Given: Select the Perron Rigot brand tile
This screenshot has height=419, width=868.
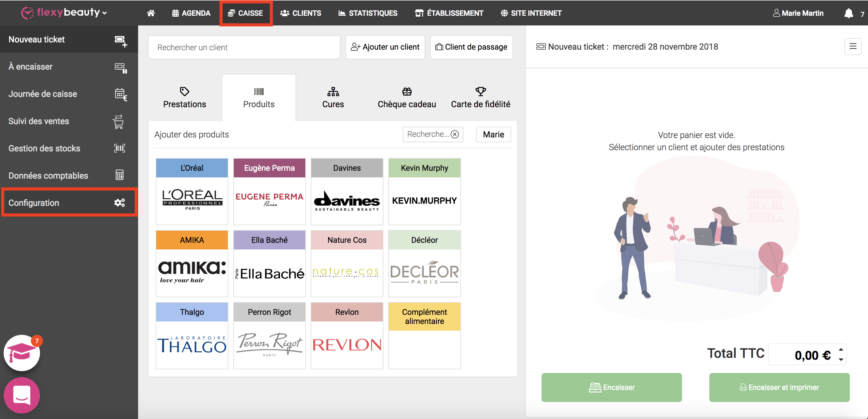Looking at the screenshot, I should point(269,335).
